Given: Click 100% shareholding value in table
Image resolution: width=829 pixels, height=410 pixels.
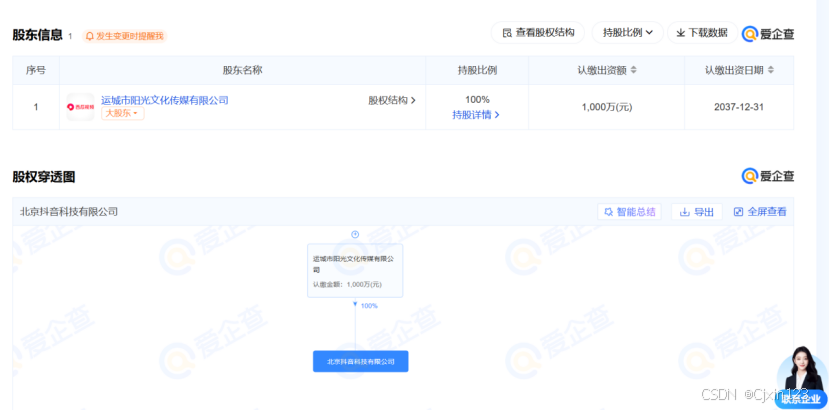Looking at the screenshot, I should 477,99.
